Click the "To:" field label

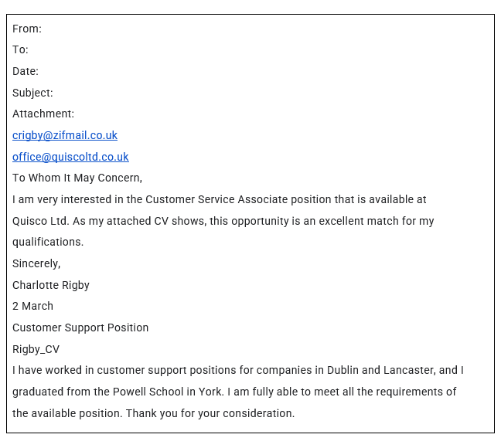pyautogui.click(x=20, y=49)
